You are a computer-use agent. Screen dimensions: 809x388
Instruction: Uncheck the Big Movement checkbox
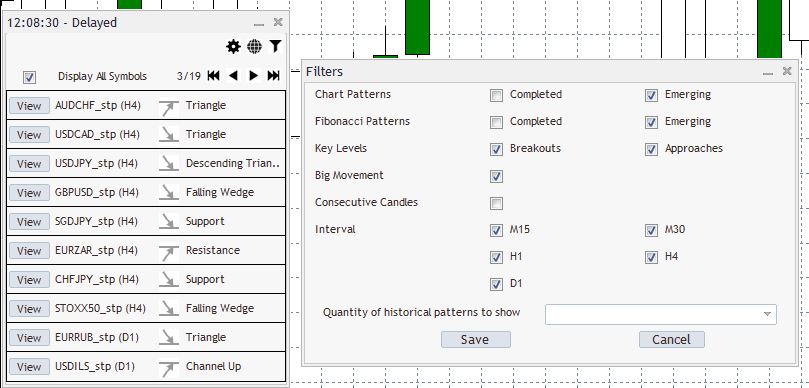click(496, 176)
